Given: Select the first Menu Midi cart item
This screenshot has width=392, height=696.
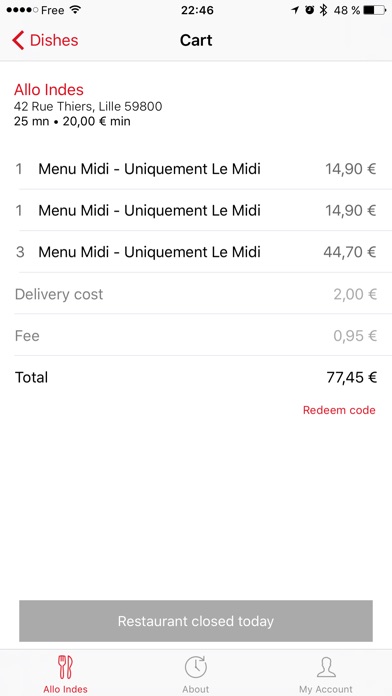Looking at the screenshot, I should point(196,169).
